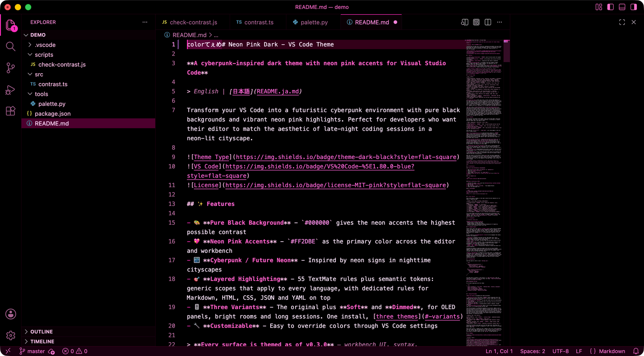The image size is (644, 356).
Task: Follow the README.ja.md link
Action: tap(278, 91)
